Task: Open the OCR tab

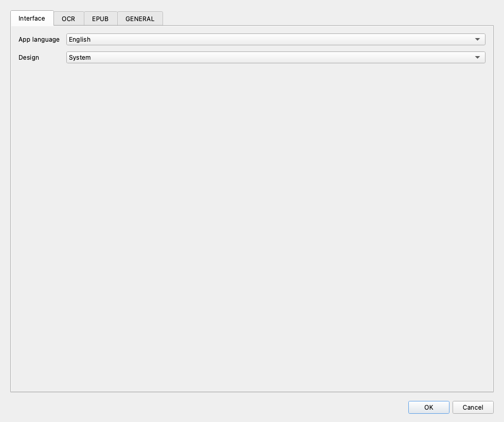Action: (68, 19)
